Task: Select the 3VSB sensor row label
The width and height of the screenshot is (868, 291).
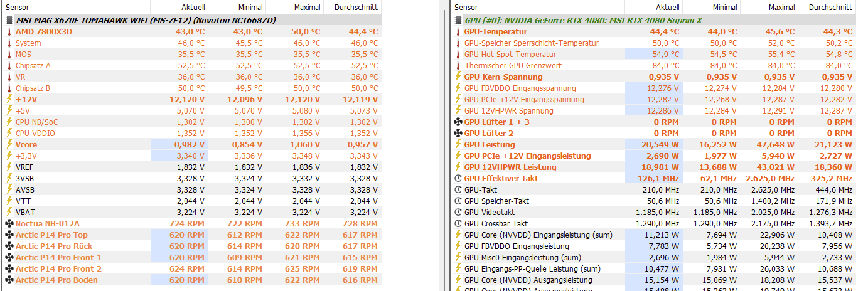Action: pos(25,178)
